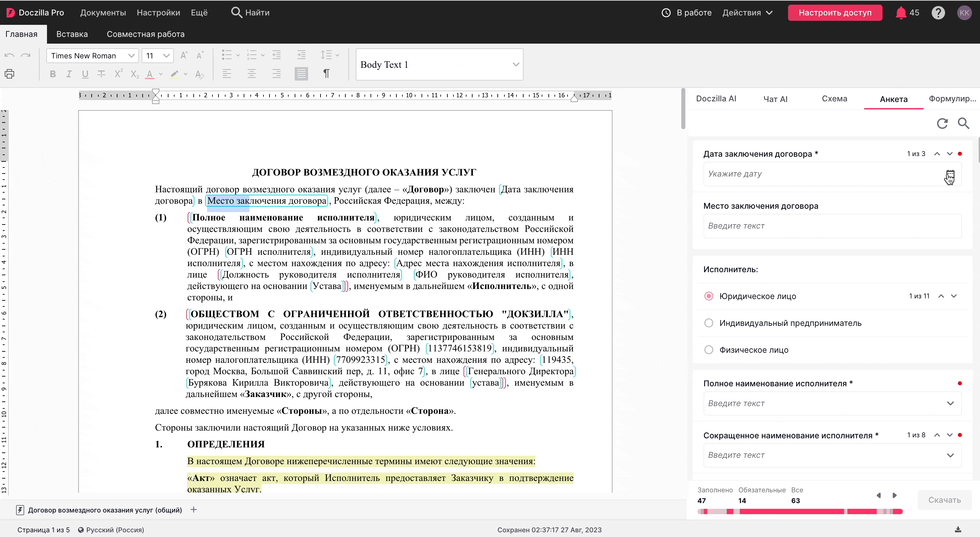The width and height of the screenshot is (980, 537).
Task: Choose Индивидуальный предприниматель radio option
Action: [708, 323]
